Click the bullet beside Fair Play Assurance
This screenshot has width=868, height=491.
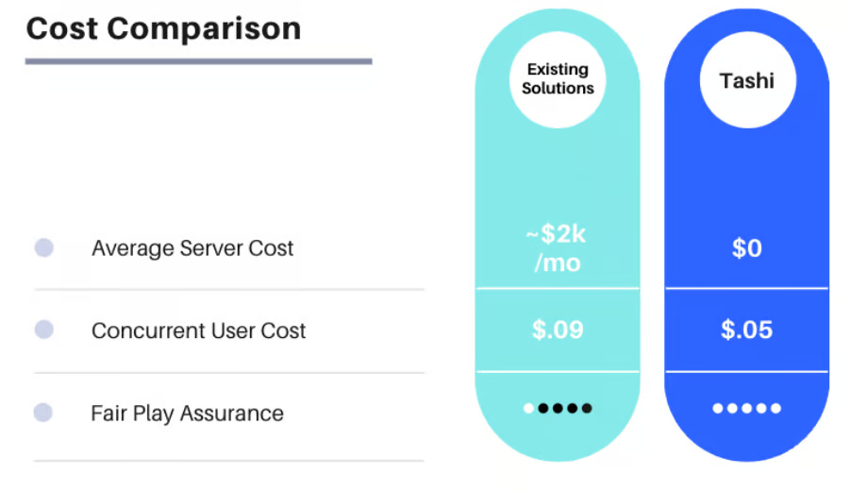[x=43, y=413]
